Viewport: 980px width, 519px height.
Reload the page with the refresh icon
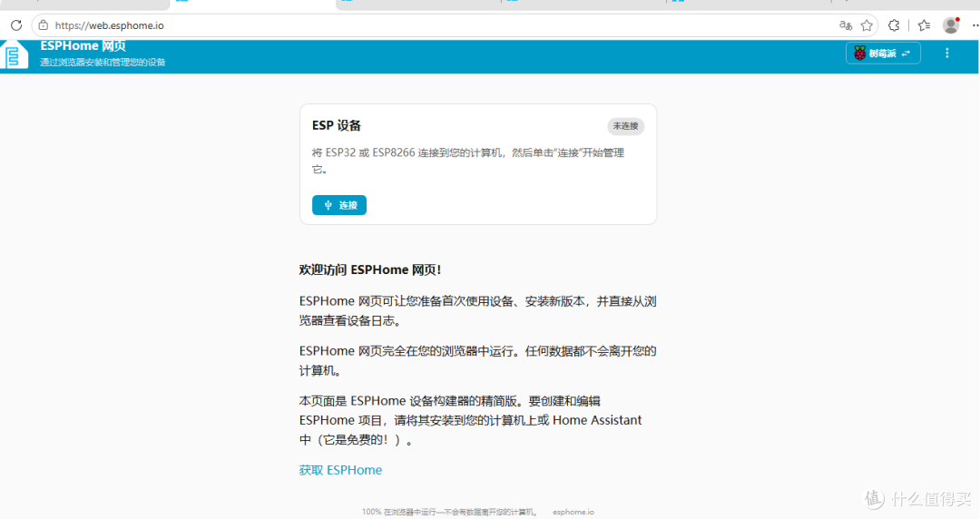(16, 25)
